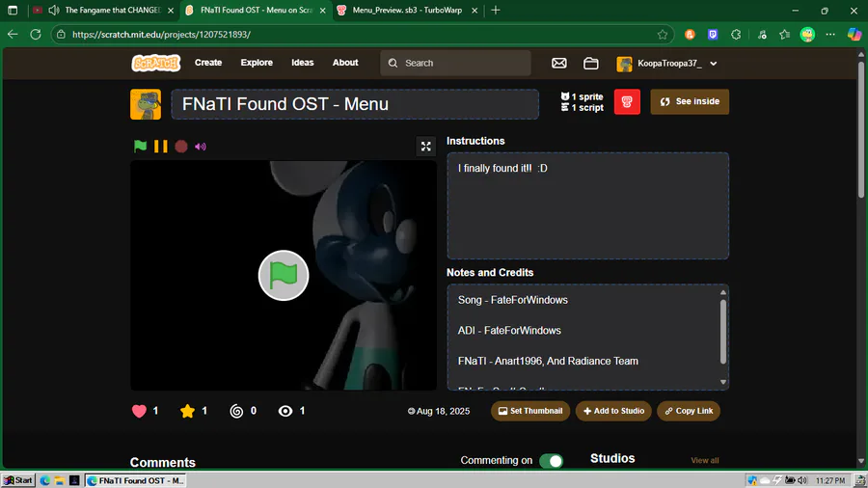Click the page vertical scrollbar thumb

(x=861, y=128)
